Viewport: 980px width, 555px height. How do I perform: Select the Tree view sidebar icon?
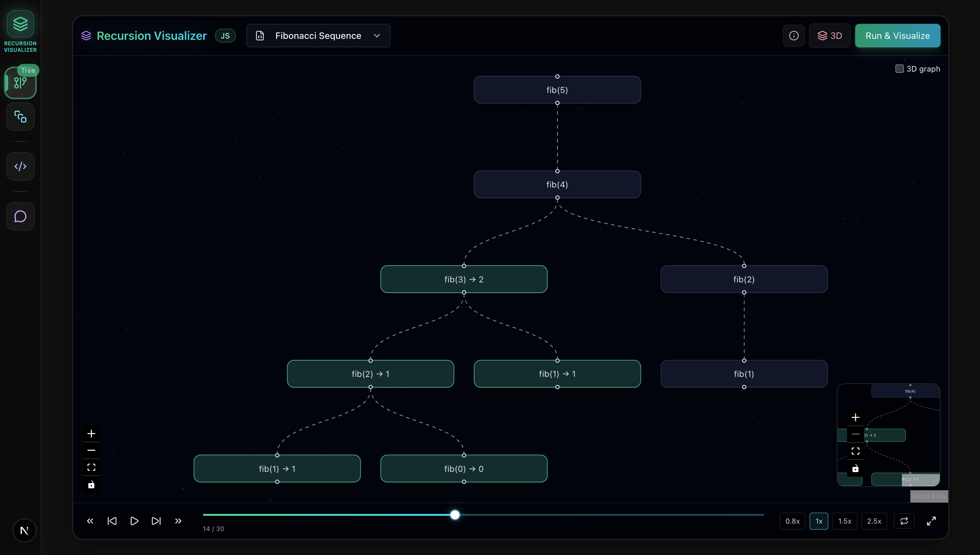(x=20, y=83)
